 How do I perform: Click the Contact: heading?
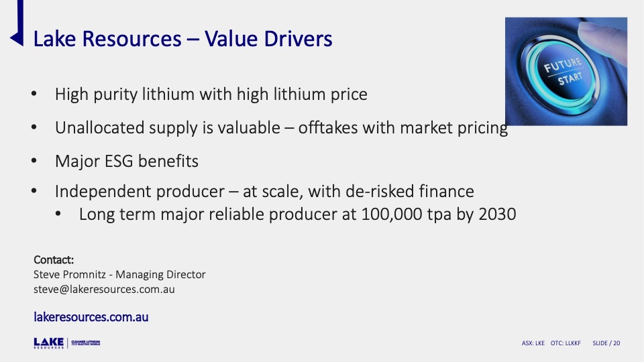click(x=54, y=260)
